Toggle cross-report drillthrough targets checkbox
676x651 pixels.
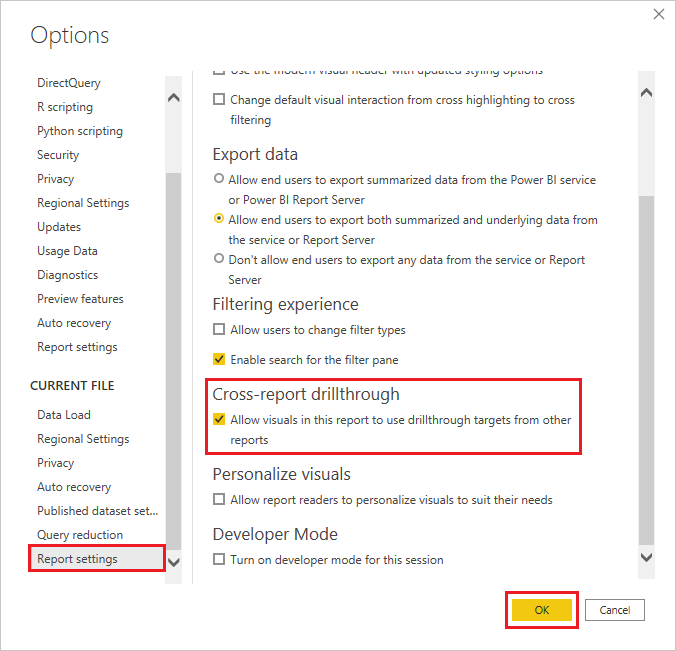coord(219,419)
